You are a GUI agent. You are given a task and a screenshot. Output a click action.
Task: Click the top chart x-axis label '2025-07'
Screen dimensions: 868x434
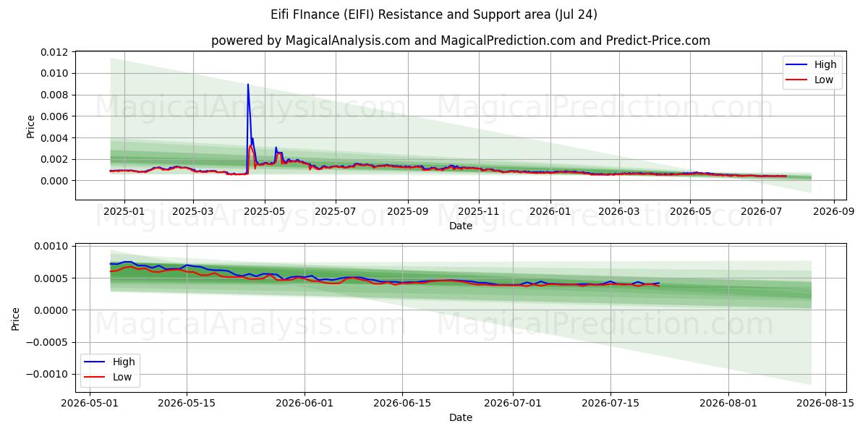[336, 211]
